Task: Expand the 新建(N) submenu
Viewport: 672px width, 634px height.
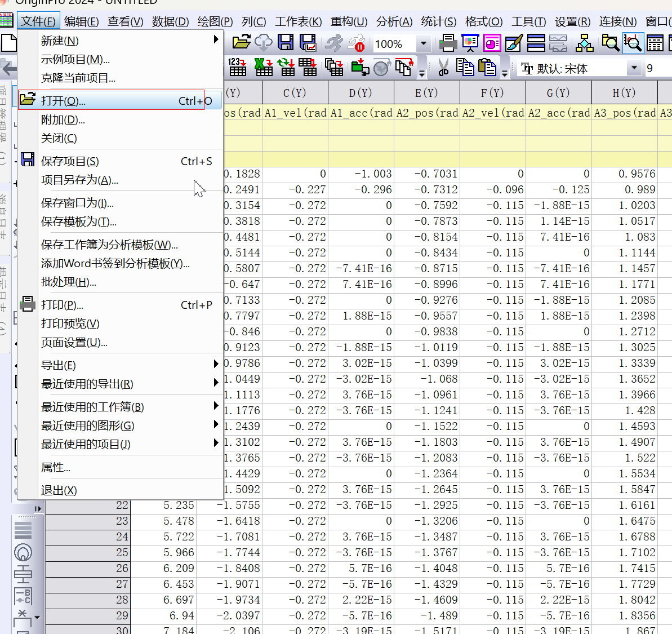Action: pos(121,41)
